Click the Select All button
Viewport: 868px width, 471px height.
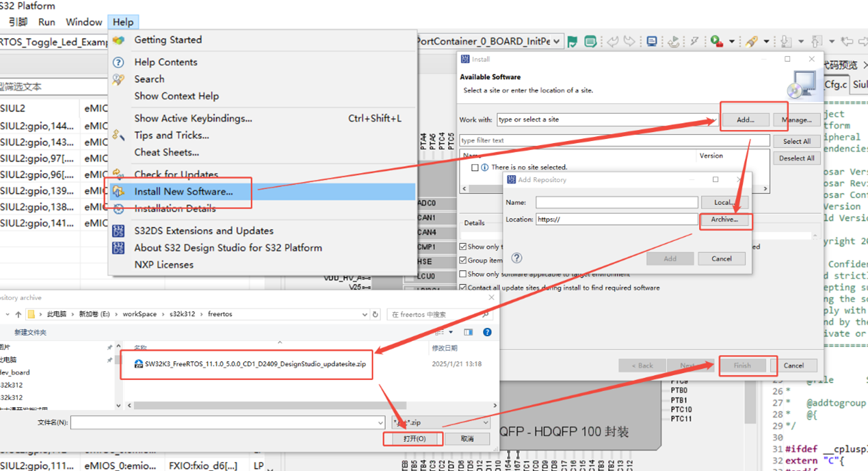pyautogui.click(x=796, y=141)
